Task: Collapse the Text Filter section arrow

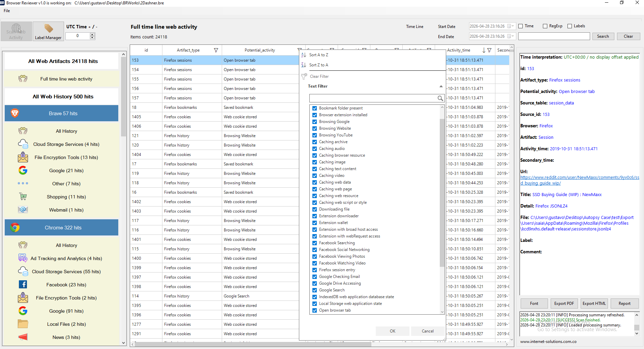Action: pyautogui.click(x=441, y=87)
